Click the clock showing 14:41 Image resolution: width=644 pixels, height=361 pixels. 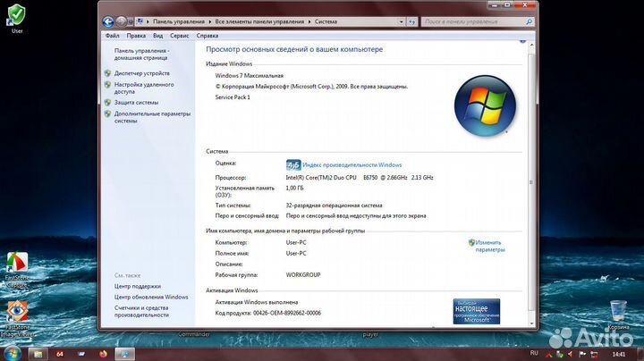point(619,354)
